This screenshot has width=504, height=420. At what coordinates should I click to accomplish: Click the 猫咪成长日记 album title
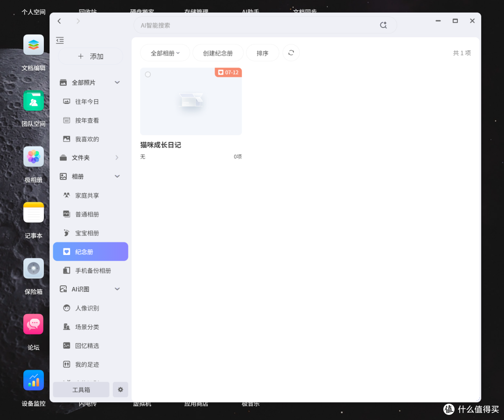161,145
